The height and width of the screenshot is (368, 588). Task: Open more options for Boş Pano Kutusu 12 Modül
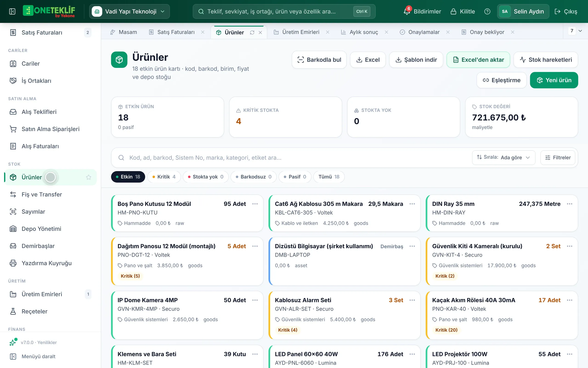[255, 204]
